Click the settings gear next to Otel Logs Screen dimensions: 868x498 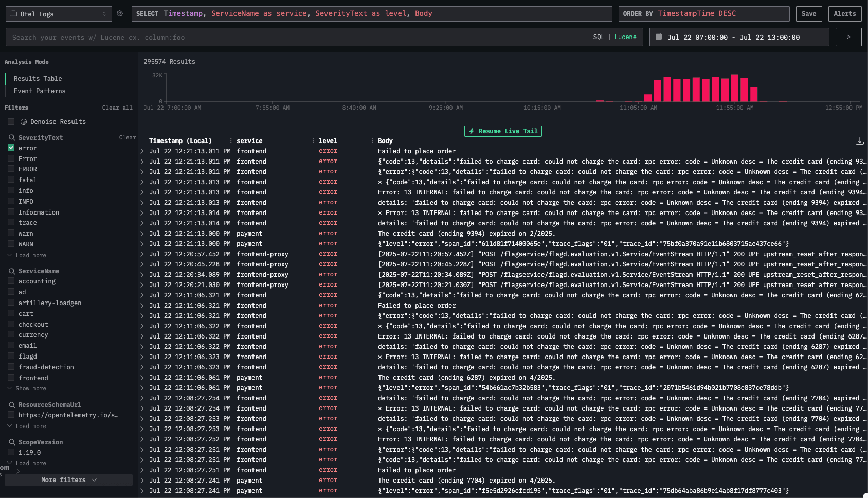(120, 14)
